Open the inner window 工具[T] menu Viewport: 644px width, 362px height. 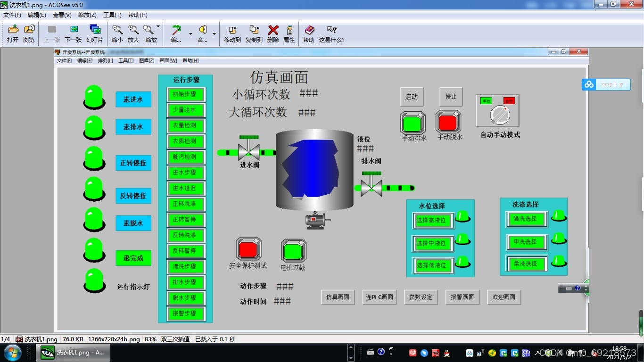(126, 61)
